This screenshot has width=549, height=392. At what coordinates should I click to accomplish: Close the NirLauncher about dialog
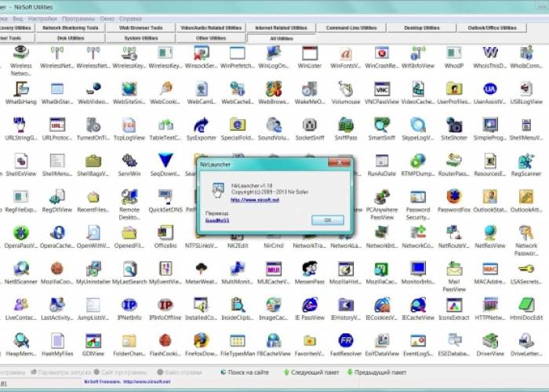[x=339, y=162]
